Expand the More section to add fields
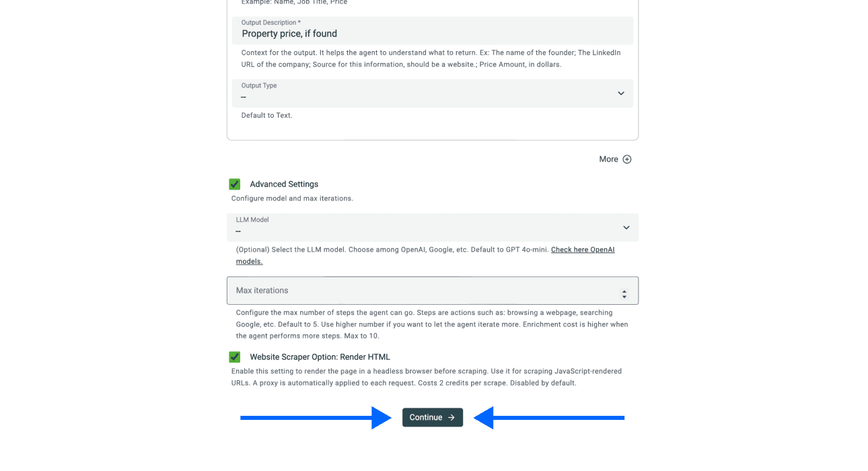 click(x=614, y=159)
